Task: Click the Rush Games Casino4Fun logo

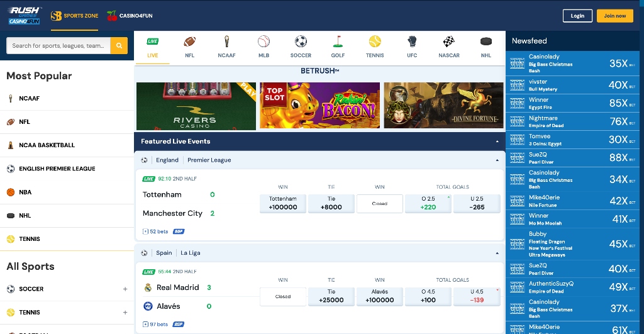Action: click(25, 16)
